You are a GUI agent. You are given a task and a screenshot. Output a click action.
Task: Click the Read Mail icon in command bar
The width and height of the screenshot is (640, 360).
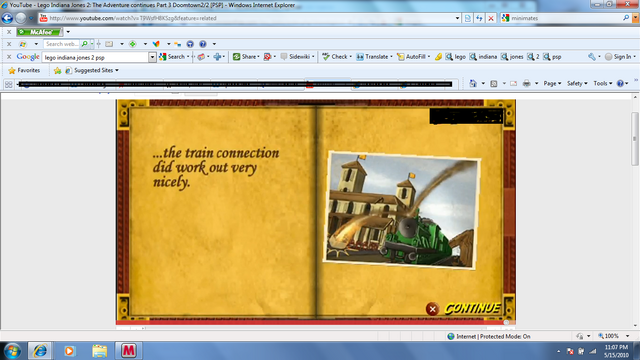(x=513, y=83)
